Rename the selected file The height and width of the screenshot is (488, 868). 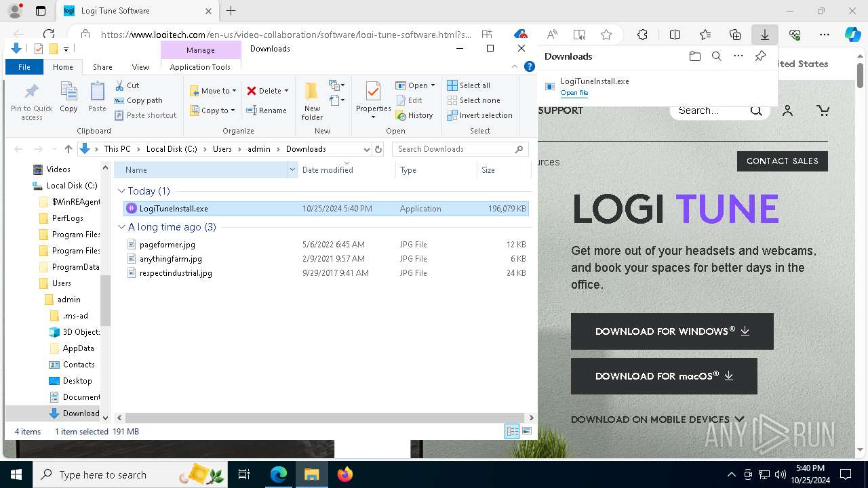tap(267, 110)
